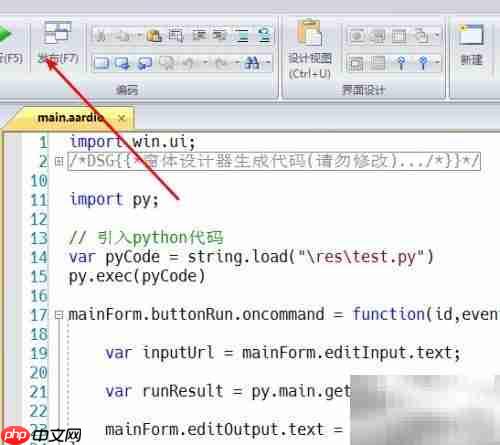Image resolution: width=500 pixels, height=445 pixels.
Task: Click the greyed-out Redo arrow icon
Action: (222, 62)
